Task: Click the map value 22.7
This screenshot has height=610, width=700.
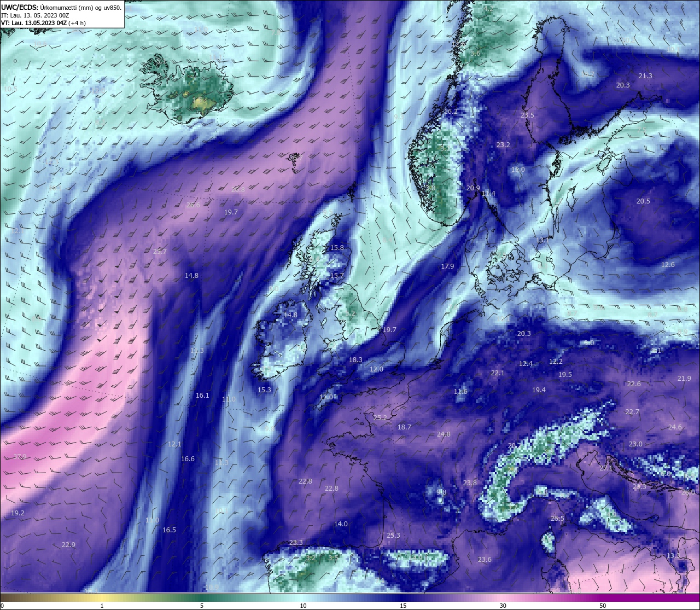Action: [x=632, y=412]
